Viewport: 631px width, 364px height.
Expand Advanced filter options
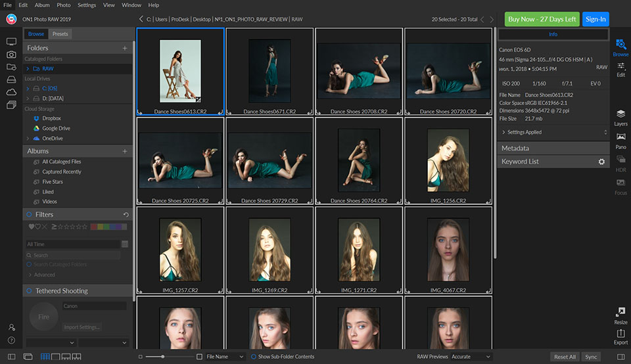pyautogui.click(x=30, y=275)
